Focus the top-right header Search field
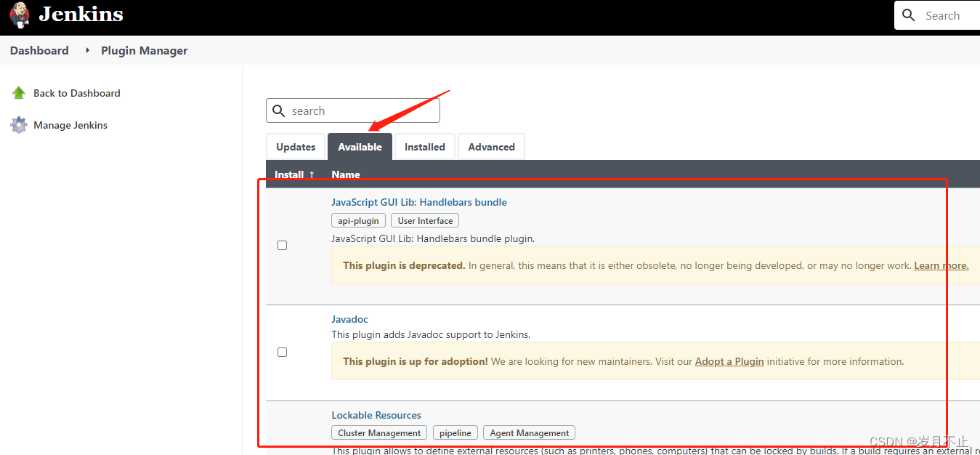This screenshot has width=980, height=455. tap(937, 15)
